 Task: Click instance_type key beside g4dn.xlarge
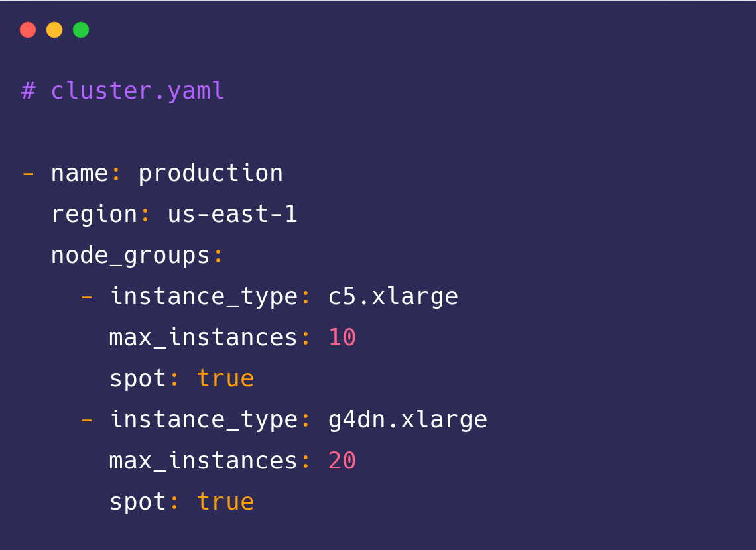(204, 419)
